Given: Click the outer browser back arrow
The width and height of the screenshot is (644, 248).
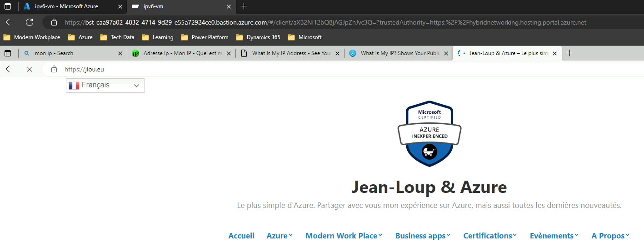Looking at the screenshot, I should tap(10, 22).
